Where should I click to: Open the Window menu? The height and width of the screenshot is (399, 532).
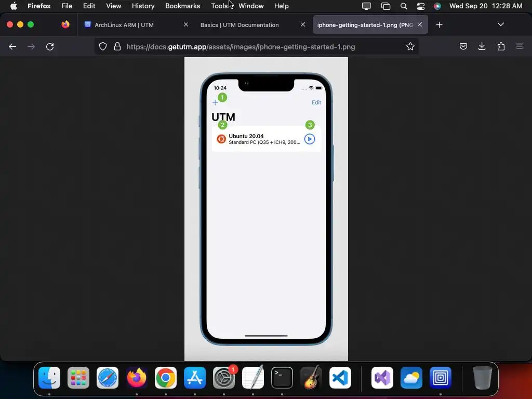pyautogui.click(x=251, y=6)
